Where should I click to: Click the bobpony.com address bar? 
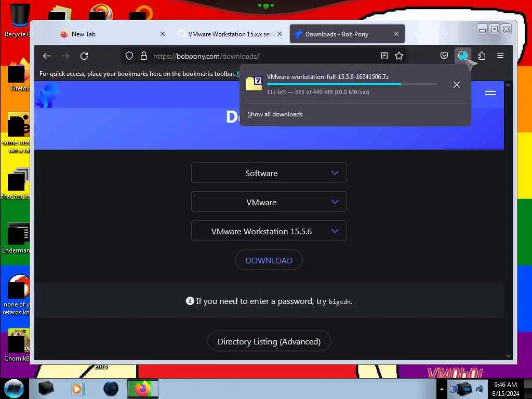pos(264,56)
